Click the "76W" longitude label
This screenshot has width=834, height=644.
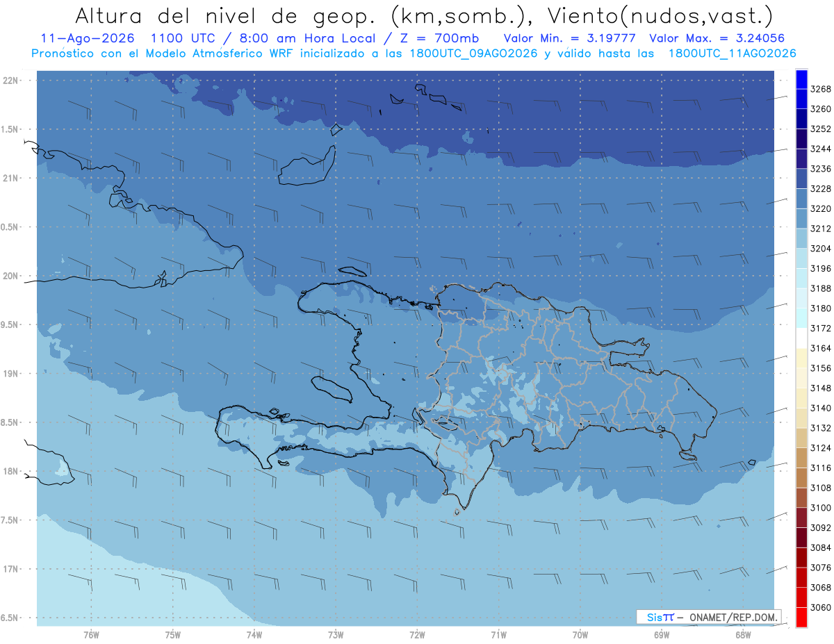[x=91, y=634]
